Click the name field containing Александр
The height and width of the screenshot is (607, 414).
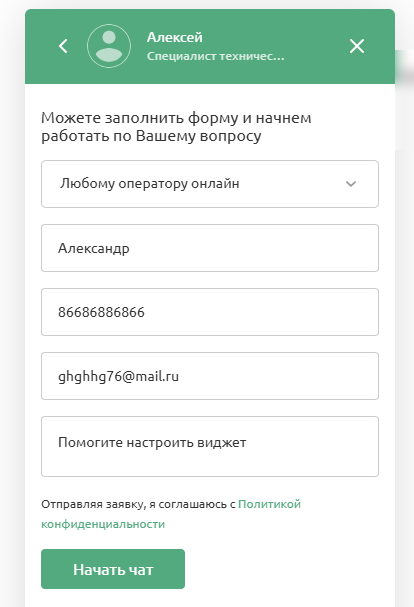(x=210, y=248)
